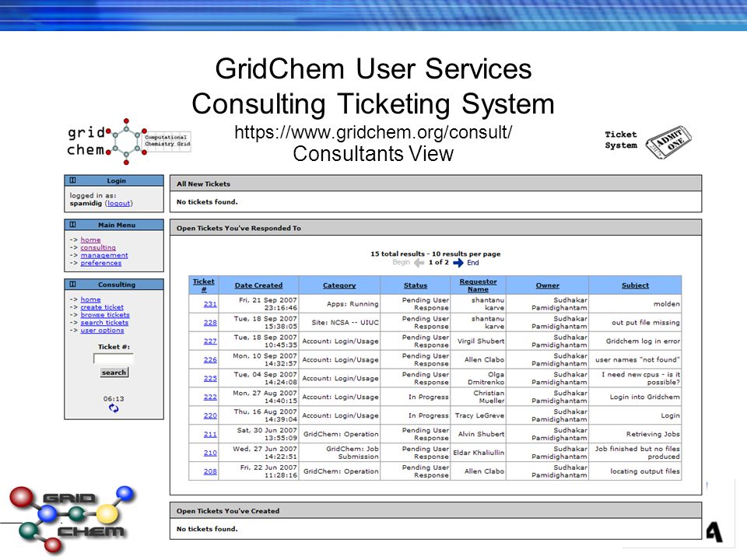Click the grayed Begin pagination link
747x560 pixels.
402,262
